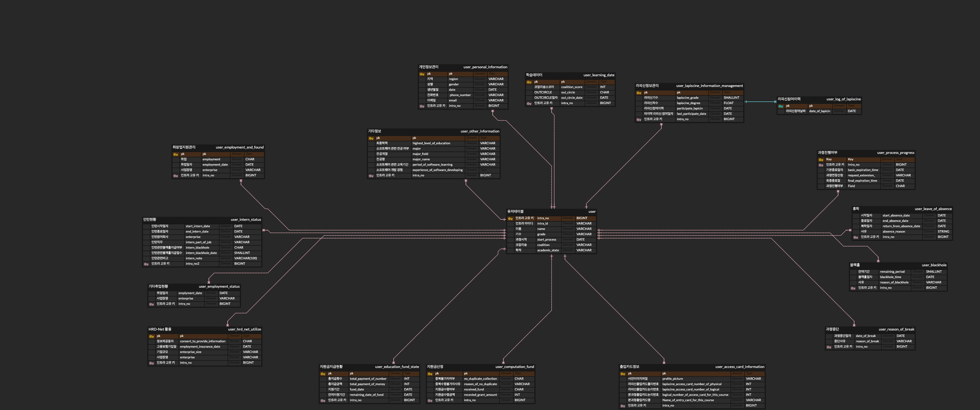980x410 pixels.
Task: Click the cyan key icon in user_log_of_lapiscine table
Action: (781, 106)
